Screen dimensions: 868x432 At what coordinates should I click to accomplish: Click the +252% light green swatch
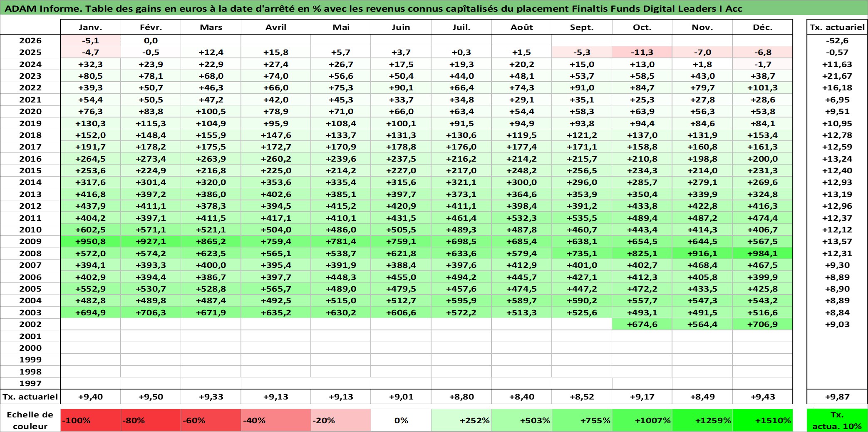(x=461, y=420)
